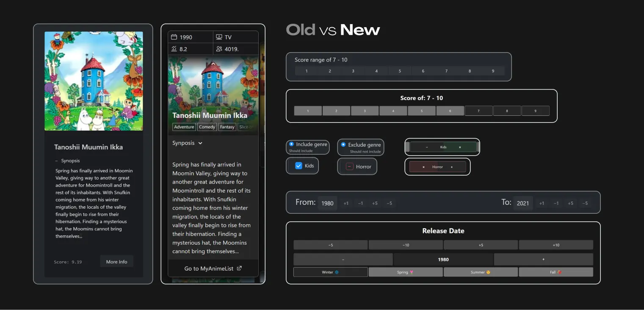The width and height of the screenshot is (644, 310).
Task: Select the Include genre radio button
Action: pos(291,144)
